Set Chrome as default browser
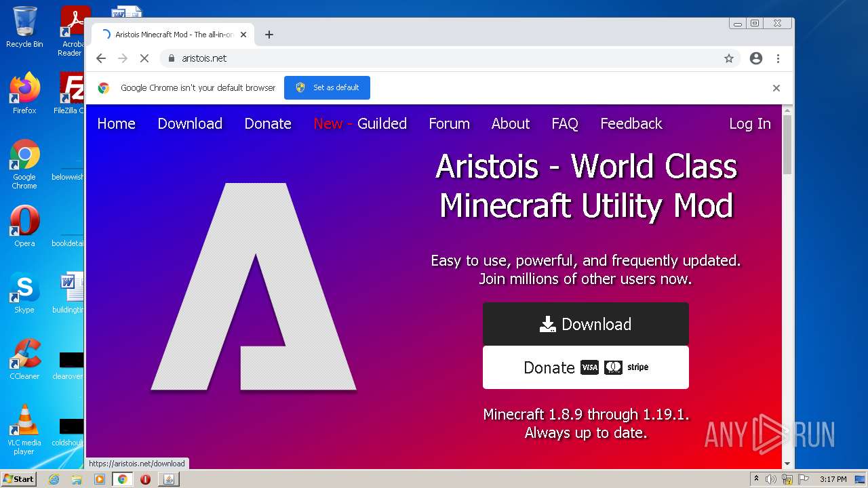Screen dimensions: 868x488 (327, 87)
